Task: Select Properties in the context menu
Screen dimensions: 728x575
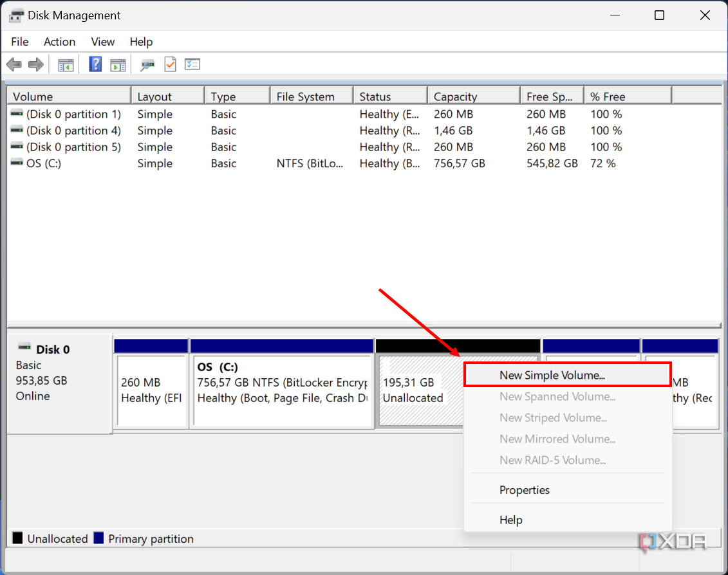Action: tap(525, 490)
